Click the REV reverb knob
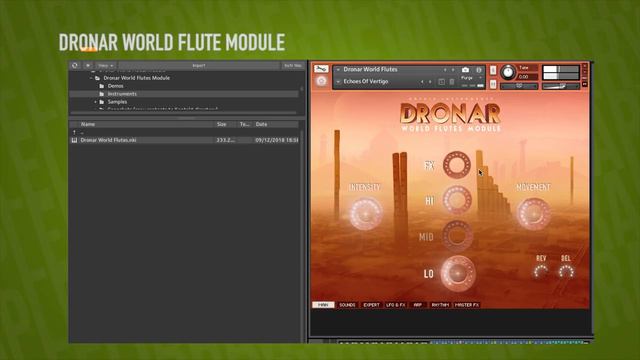The width and height of the screenshot is (640, 360). (x=541, y=271)
